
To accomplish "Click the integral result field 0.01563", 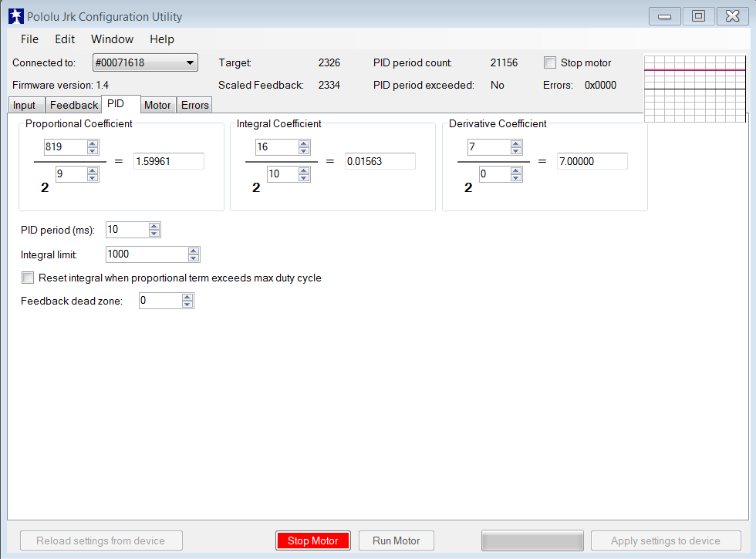I will point(380,161).
